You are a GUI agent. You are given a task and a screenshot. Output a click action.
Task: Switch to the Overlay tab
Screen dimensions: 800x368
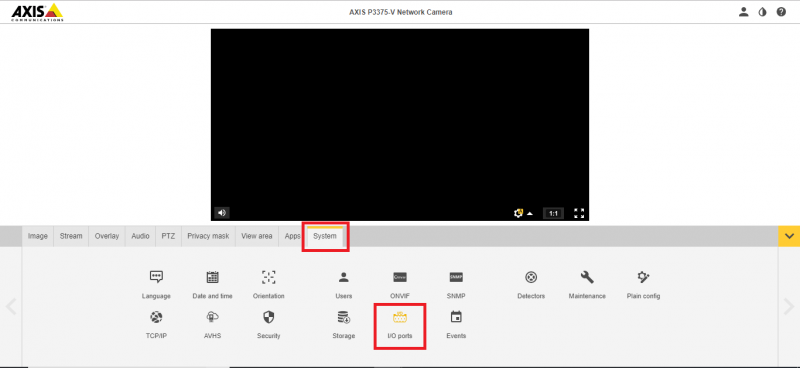click(107, 236)
